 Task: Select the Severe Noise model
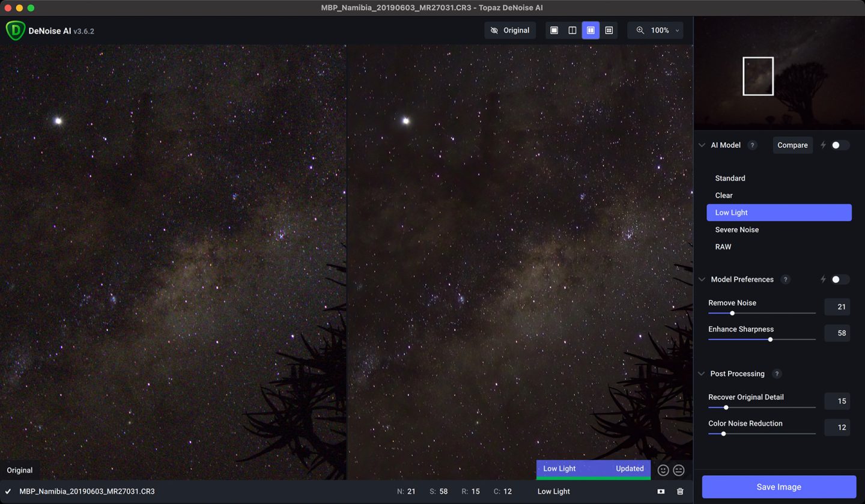click(x=736, y=229)
